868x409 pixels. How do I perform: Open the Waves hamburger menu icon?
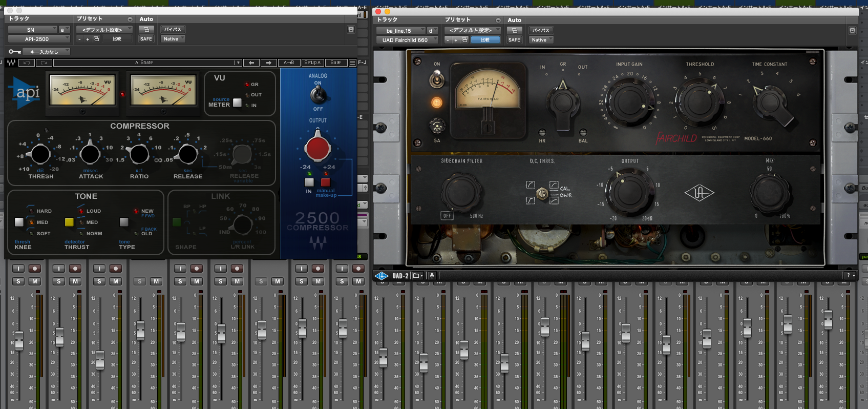point(352,63)
